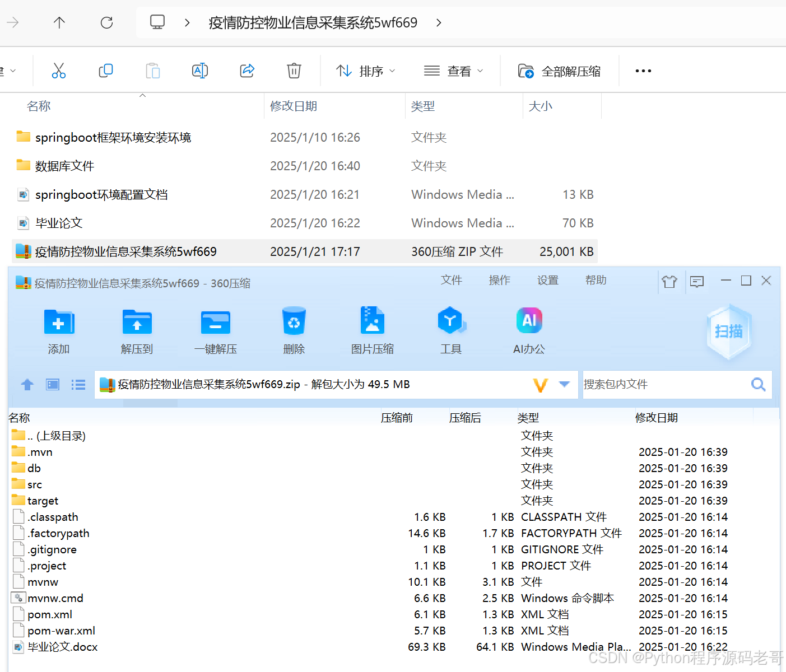This screenshot has width=786, height=672.
Task: Click the skin shirt icon in 360压缩 title bar
Action: pos(669,281)
